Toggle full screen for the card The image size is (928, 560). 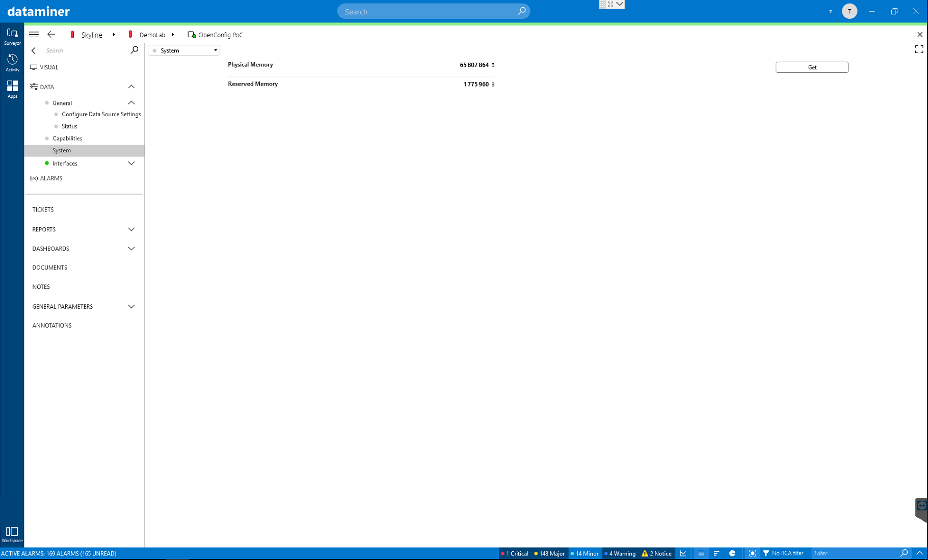[x=919, y=49]
